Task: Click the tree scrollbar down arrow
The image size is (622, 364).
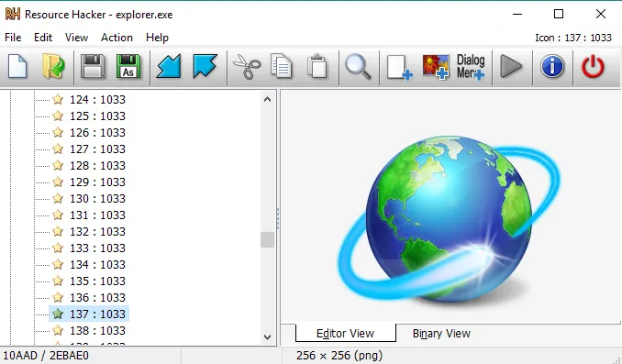Action: pyautogui.click(x=267, y=337)
